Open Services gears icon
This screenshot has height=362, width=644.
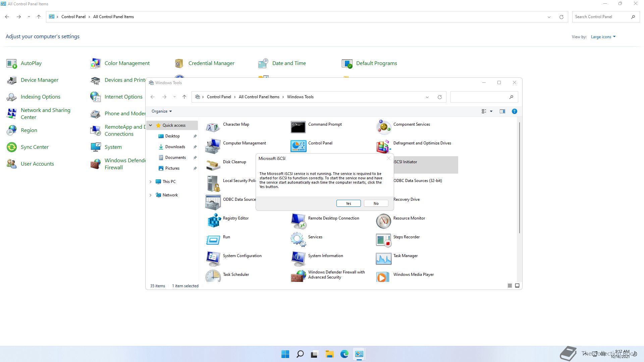click(298, 240)
